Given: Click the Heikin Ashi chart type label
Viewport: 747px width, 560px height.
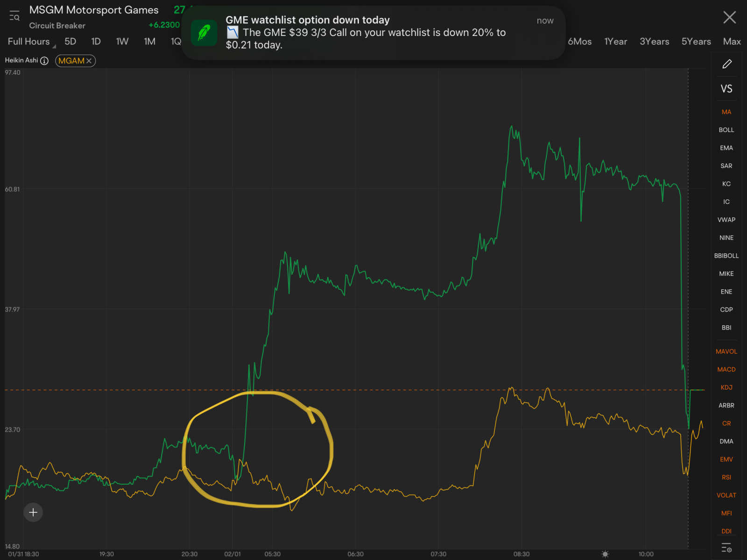Looking at the screenshot, I should click(x=21, y=60).
